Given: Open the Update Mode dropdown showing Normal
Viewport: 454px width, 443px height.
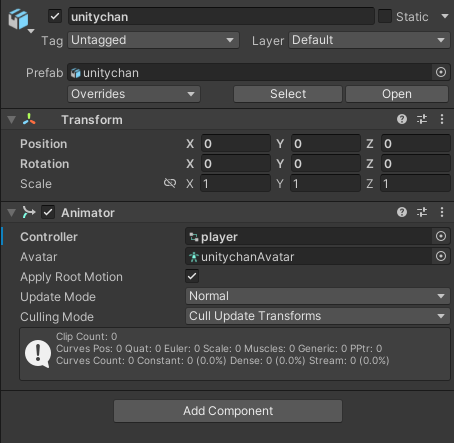Looking at the screenshot, I should click(x=318, y=296).
